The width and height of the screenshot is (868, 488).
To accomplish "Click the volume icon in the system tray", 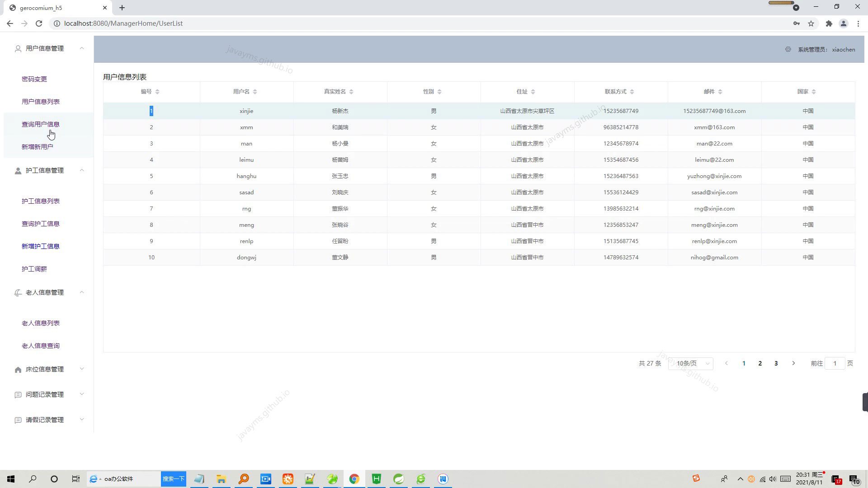I will point(774,479).
